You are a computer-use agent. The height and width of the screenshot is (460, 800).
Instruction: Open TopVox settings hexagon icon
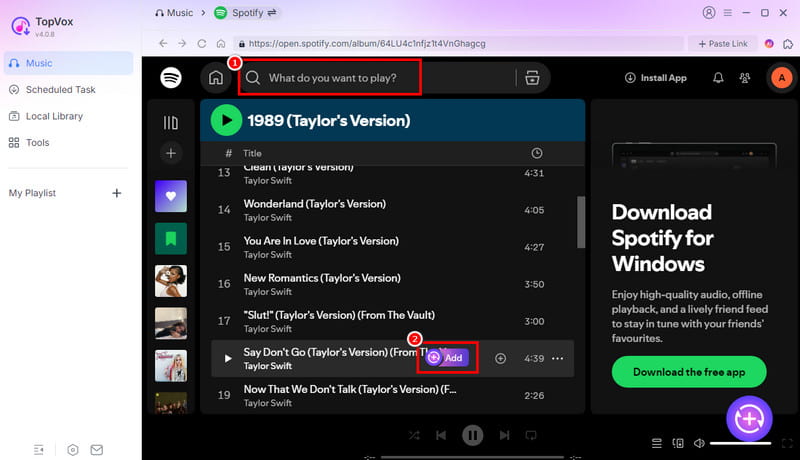73,450
